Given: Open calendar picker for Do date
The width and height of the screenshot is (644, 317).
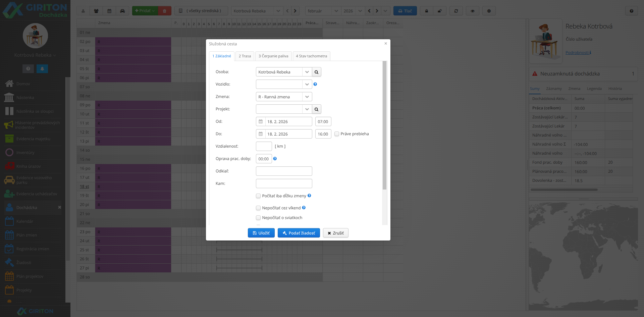Looking at the screenshot, I should tap(261, 134).
